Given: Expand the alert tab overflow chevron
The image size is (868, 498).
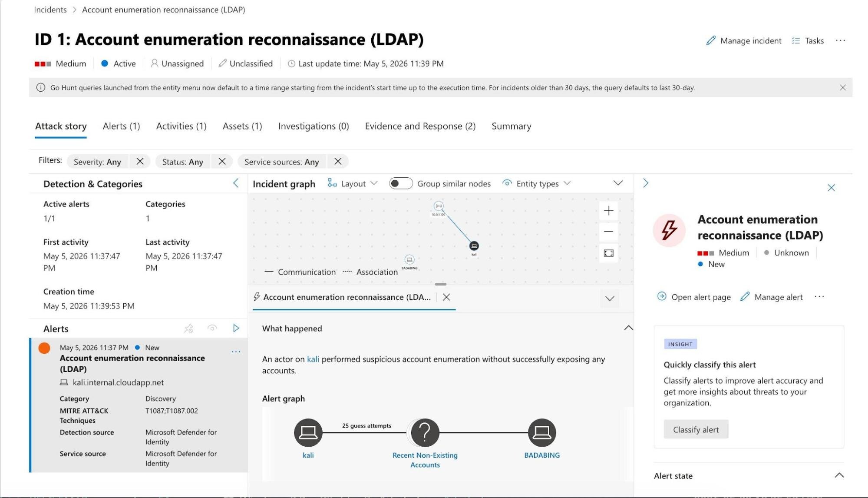Looking at the screenshot, I should pyautogui.click(x=610, y=298).
